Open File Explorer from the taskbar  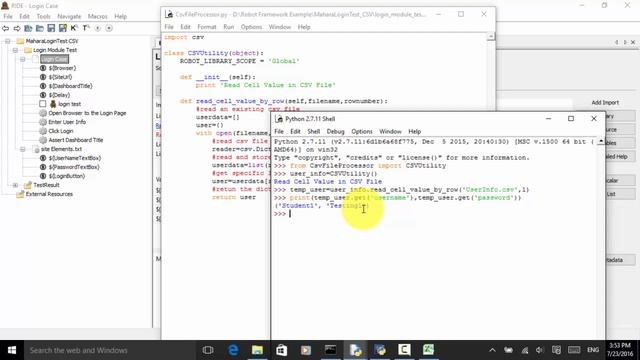257,350
